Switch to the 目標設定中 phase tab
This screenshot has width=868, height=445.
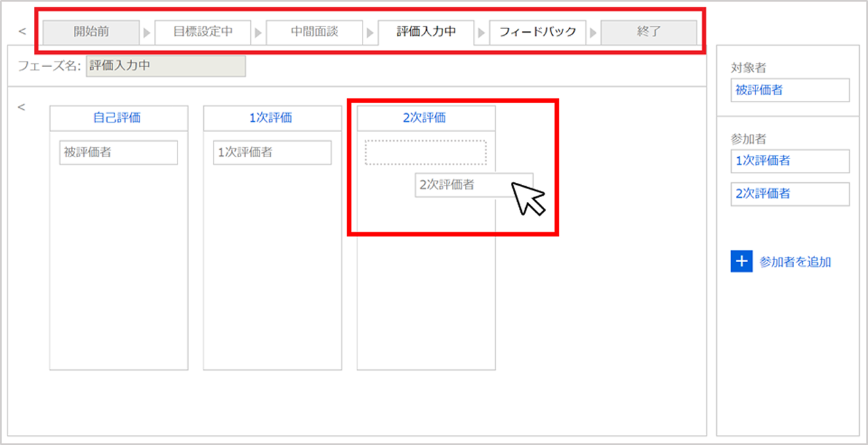tap(203, 32)
